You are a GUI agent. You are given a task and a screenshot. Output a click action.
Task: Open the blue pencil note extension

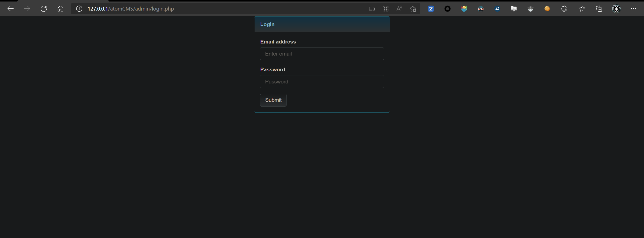[431, 9]
